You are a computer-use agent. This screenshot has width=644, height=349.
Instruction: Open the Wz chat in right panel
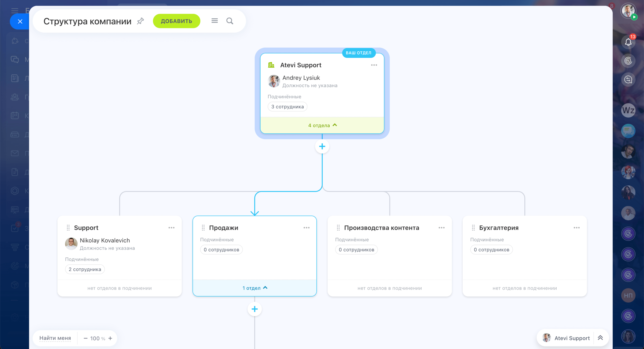[628, 110]
